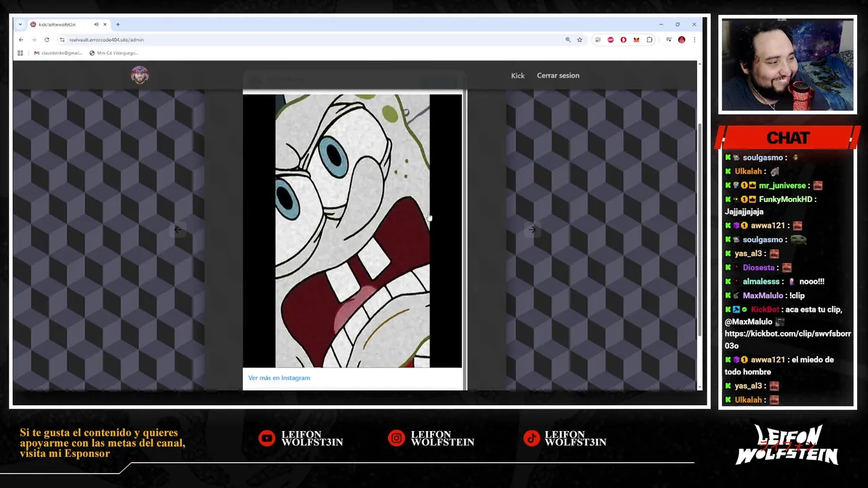Viewport: 868px width, 488px height.
Task: Go to previous reel with left arrow
Action: 178,230
